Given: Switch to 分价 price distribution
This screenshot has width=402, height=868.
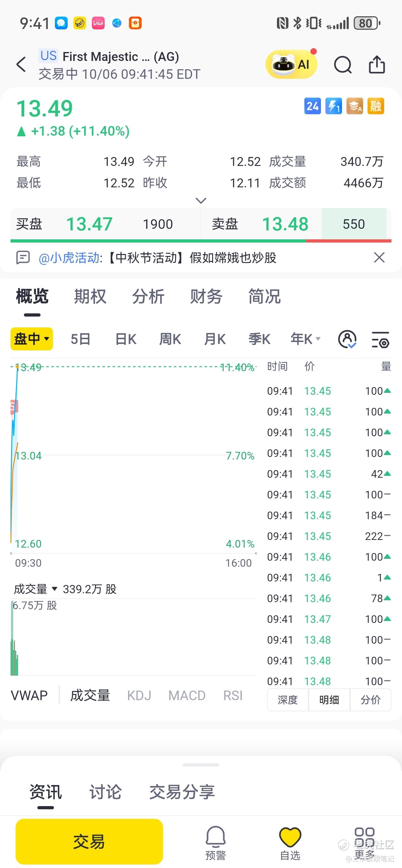Looking at the screenshot, I should coord(371,700).
